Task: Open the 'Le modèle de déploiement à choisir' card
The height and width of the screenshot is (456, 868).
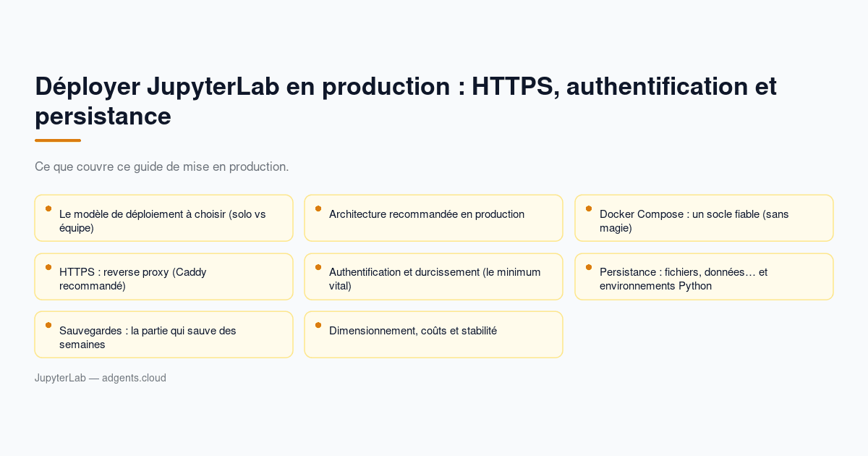Action: (163, 218)
